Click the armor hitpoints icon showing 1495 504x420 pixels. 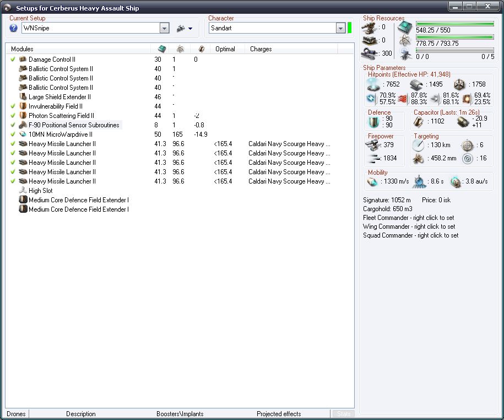(x=416, y=84)
